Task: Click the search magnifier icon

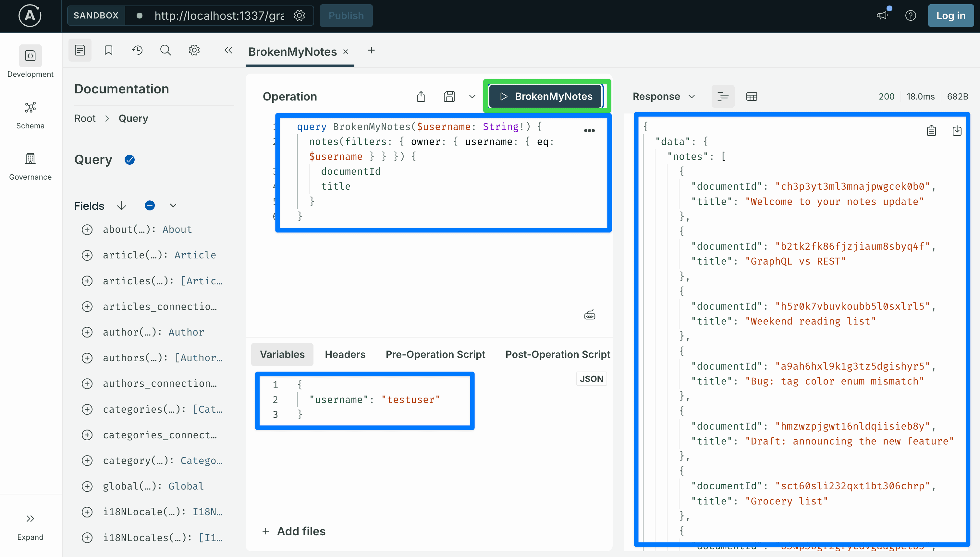Action: 165,50
